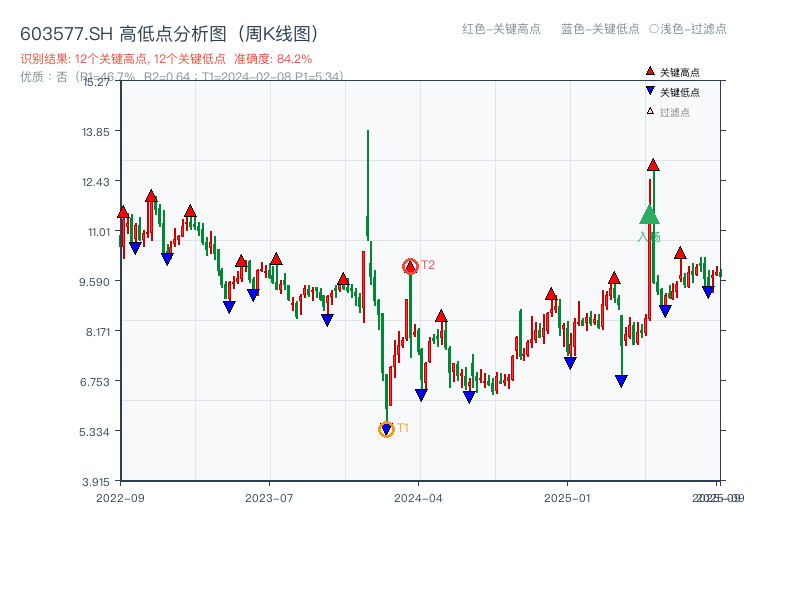Click the red key-high triangle right of 入场 marker
800x600 pixels.
(x=680, y=253)
